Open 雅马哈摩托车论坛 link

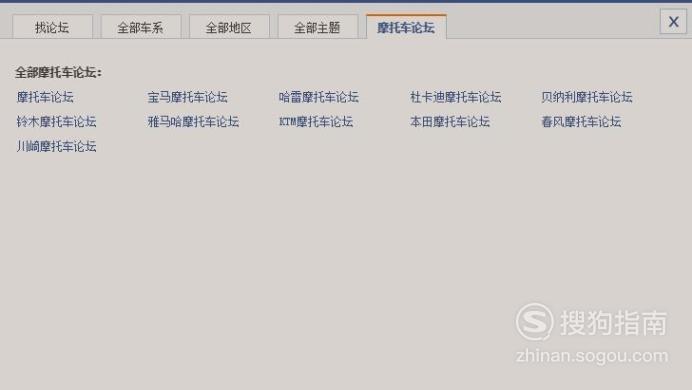[x=193, y=122]
